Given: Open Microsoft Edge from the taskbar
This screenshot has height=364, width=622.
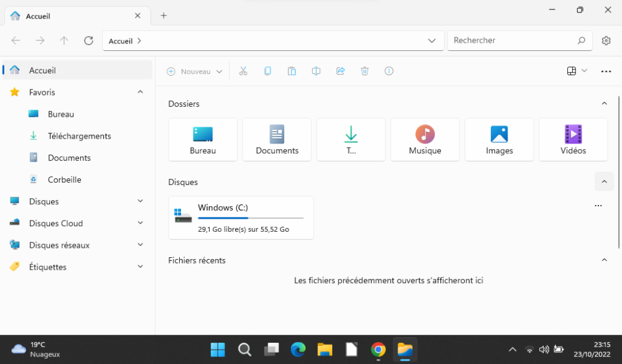Looking at the screenshot, I should pos(298,350).
